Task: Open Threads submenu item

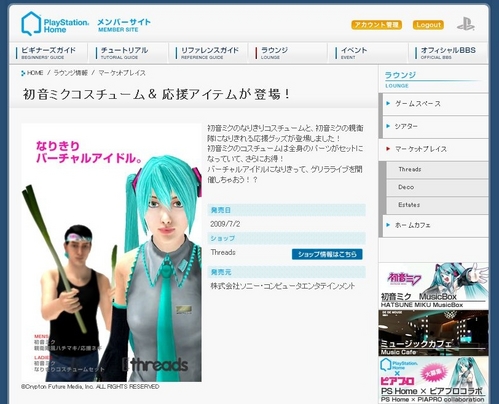Action: (437, 170)
